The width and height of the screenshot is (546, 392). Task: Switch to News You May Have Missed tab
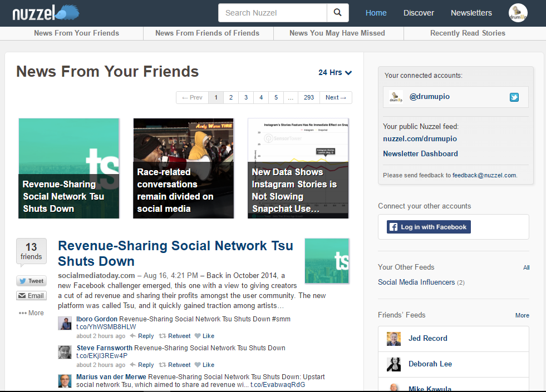click(337, 33)
